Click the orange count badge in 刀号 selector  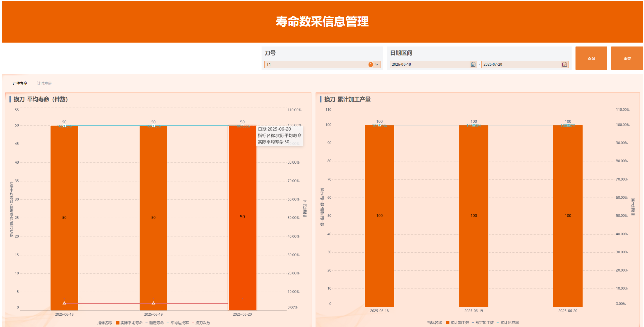pos(371,65)
